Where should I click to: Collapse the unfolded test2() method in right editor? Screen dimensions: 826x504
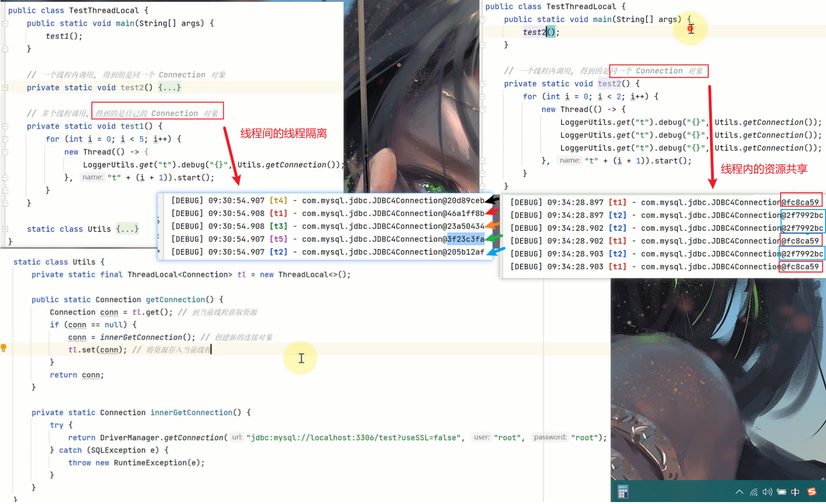tap(482, 84)
